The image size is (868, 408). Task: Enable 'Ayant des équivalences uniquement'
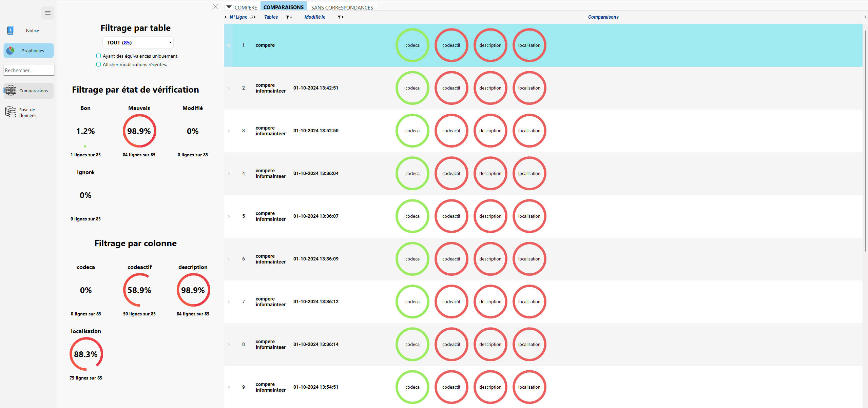pos(98,56)
